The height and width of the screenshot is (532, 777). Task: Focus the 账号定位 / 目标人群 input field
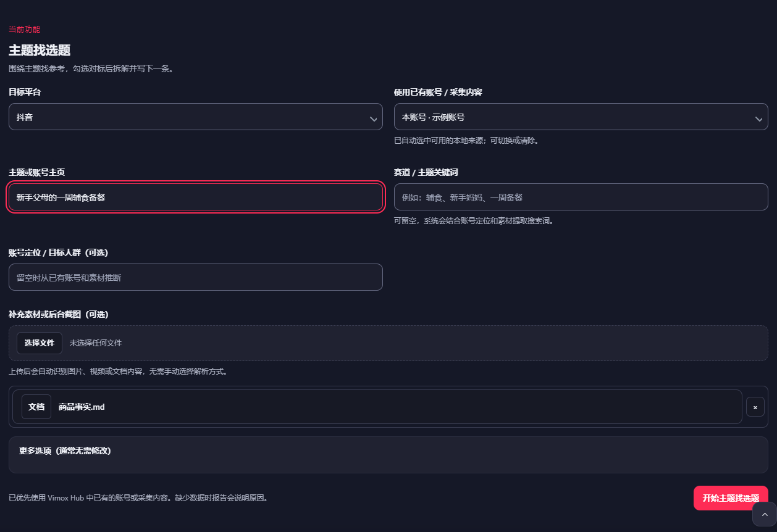195,277
